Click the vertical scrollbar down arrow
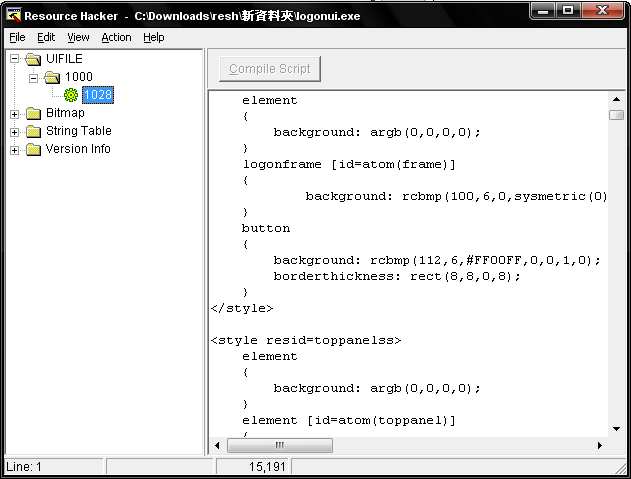 (616, 429)
